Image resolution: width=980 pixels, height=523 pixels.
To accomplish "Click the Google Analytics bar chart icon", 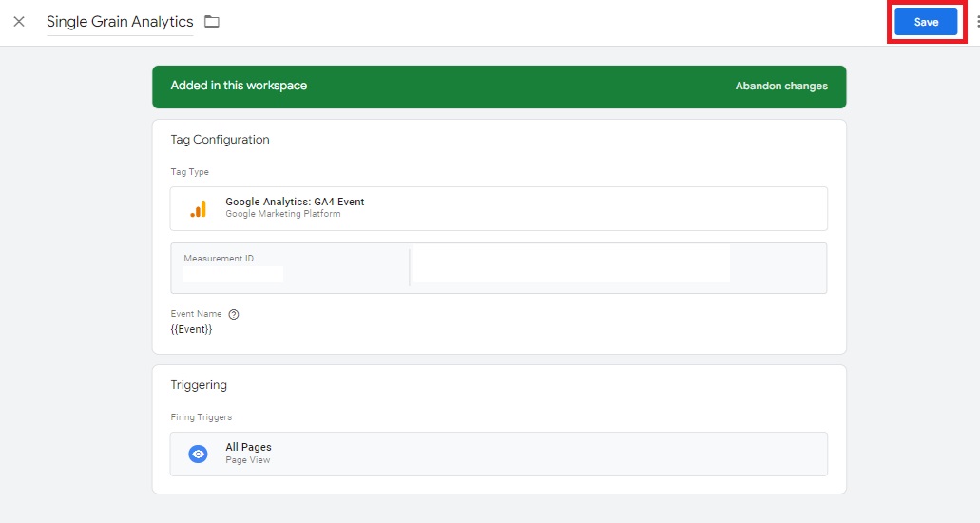I will click(198, 209).
